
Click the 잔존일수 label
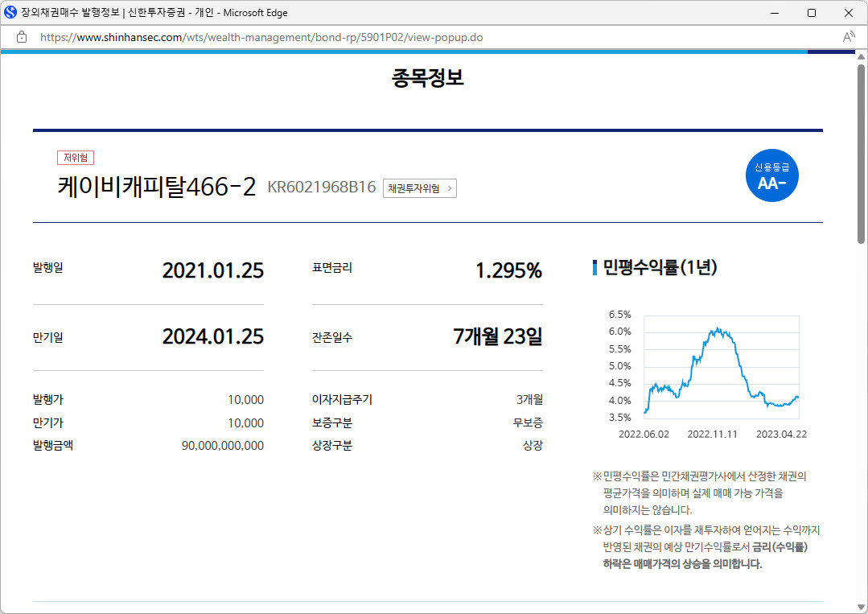pos(332,337)
